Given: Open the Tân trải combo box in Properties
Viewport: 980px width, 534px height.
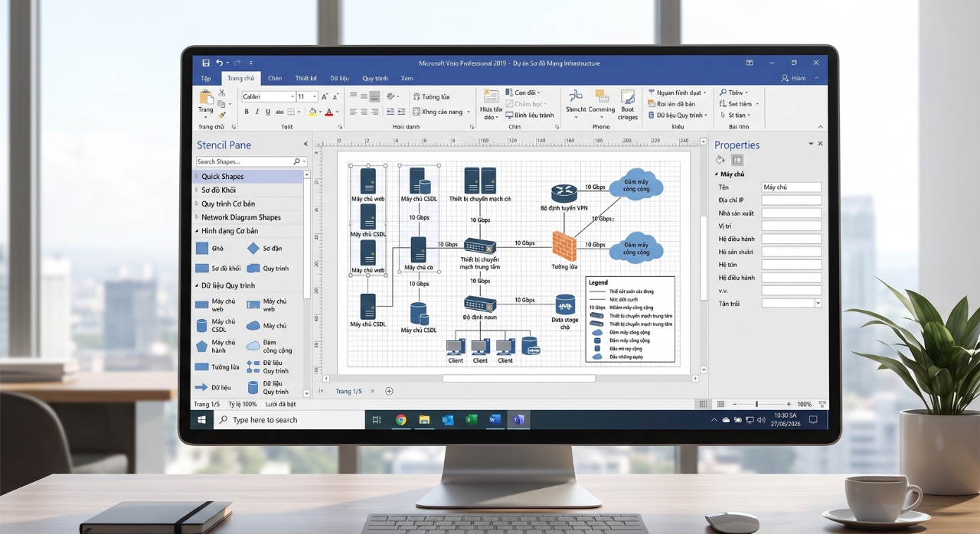Looking at the screenshot, I should coord(791,304).
